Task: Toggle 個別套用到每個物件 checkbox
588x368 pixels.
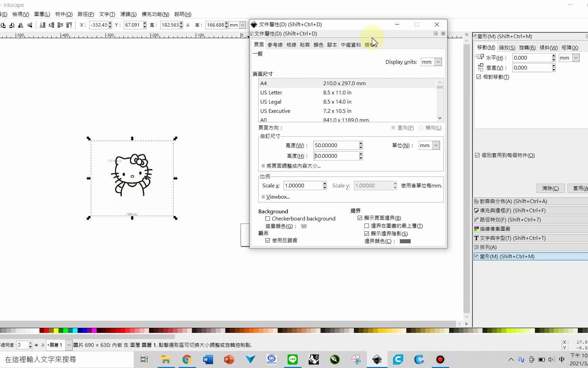Action: [477, 155]
